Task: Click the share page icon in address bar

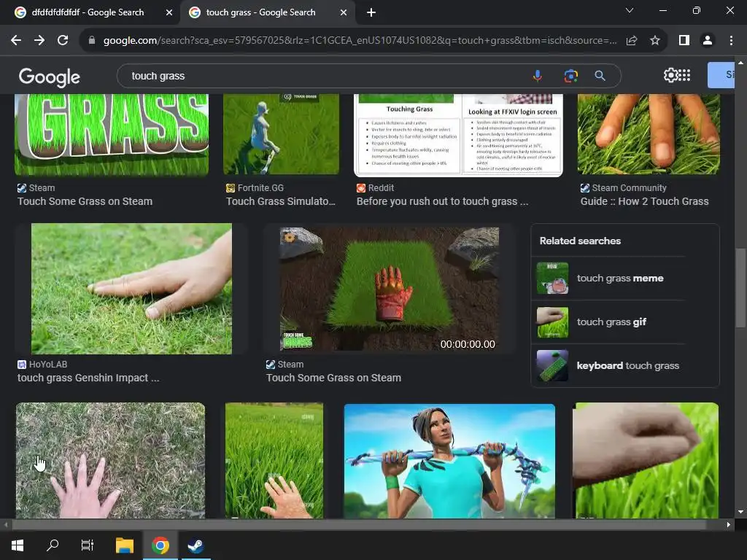Action: coord(632,41)
